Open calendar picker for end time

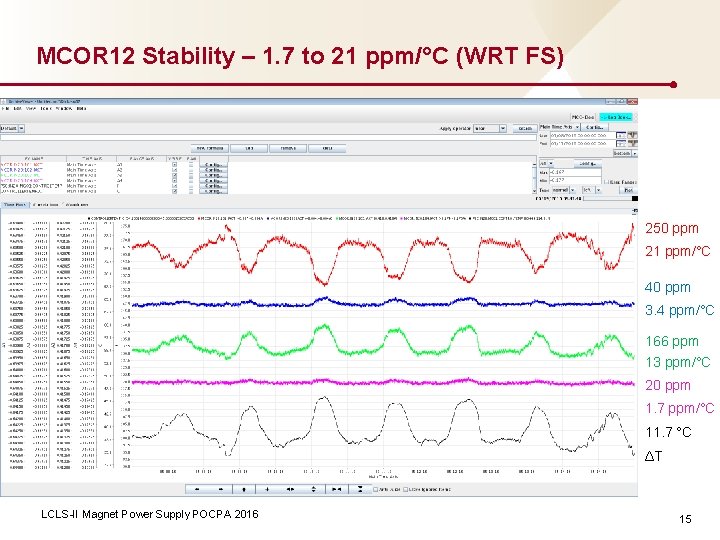click(x=621, y=143)
